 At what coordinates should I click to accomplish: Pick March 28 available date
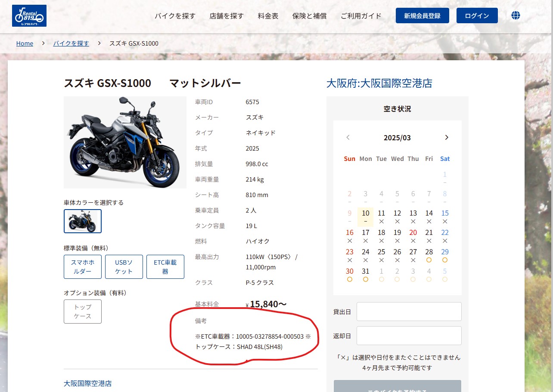429,256
